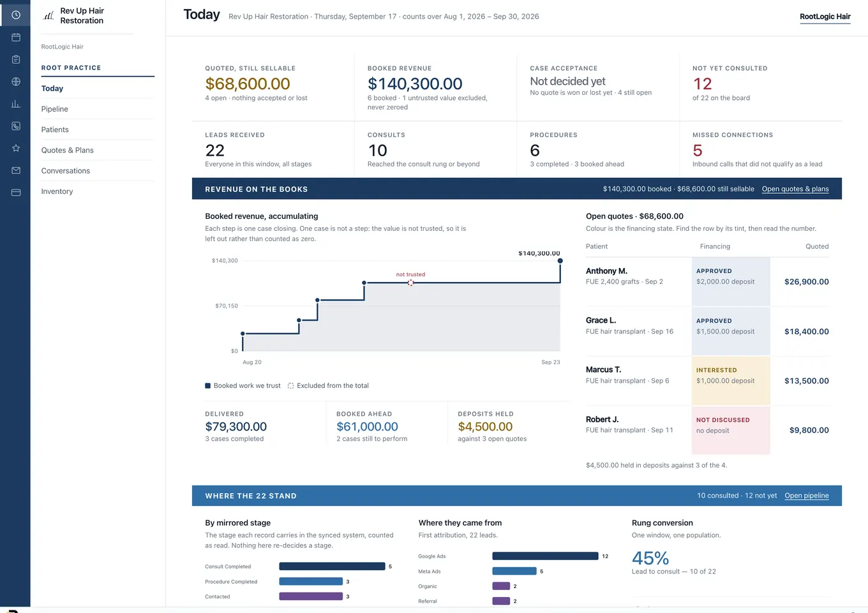Click the Delivered $79,300.00 figure
Viewport: 868px width, 613px height.
pos(236,427)
